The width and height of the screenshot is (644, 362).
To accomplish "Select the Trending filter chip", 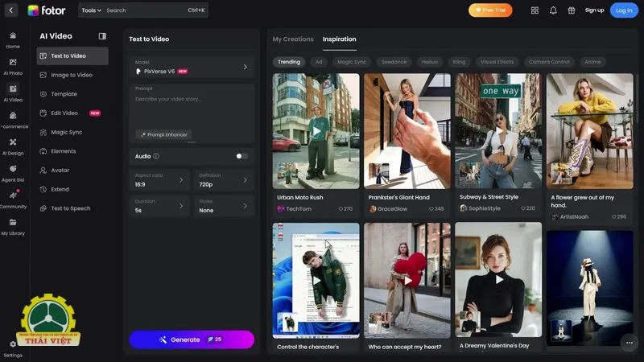I will point(289,62).
